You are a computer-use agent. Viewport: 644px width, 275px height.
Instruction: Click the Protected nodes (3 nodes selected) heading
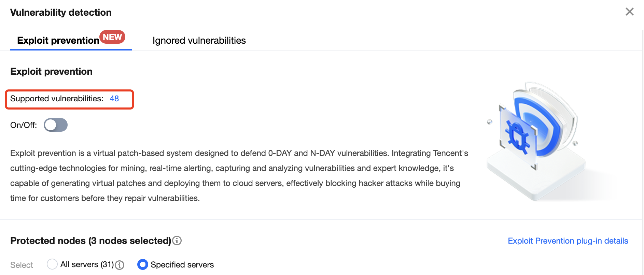(x=90, y=241)
